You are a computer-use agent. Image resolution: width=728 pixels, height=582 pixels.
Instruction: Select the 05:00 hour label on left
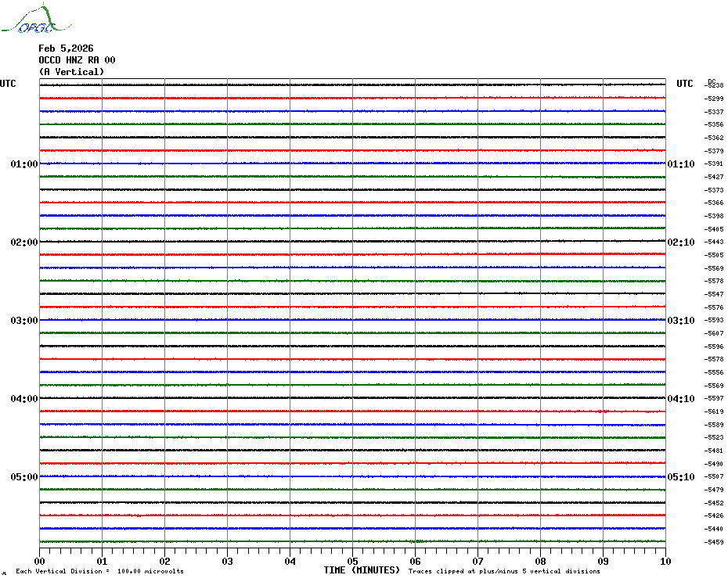(x=24, y=477)
